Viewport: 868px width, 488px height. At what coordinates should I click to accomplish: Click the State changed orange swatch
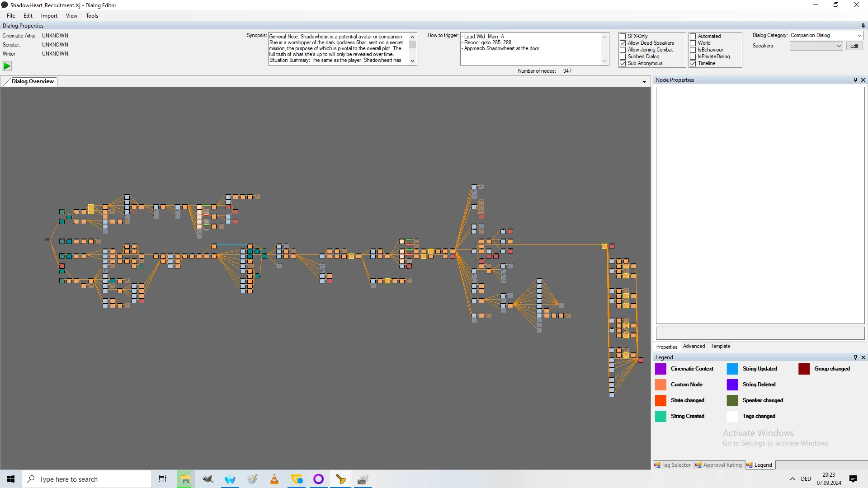point(660,400)
